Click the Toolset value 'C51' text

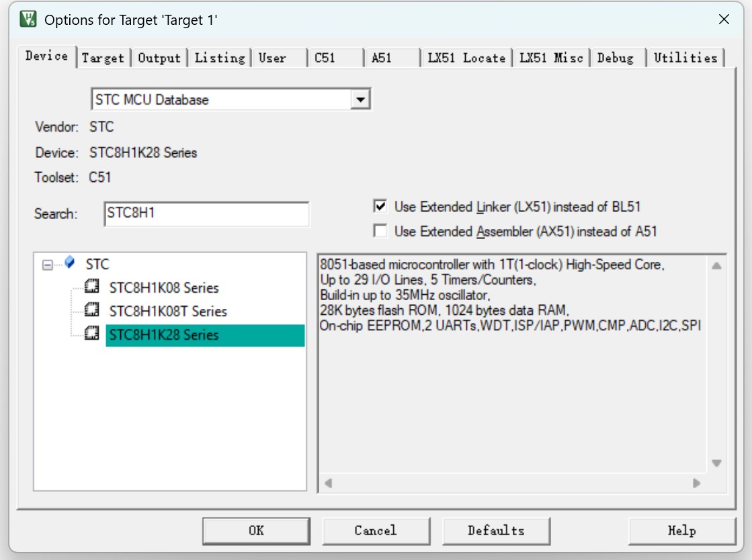coord(100,178)
